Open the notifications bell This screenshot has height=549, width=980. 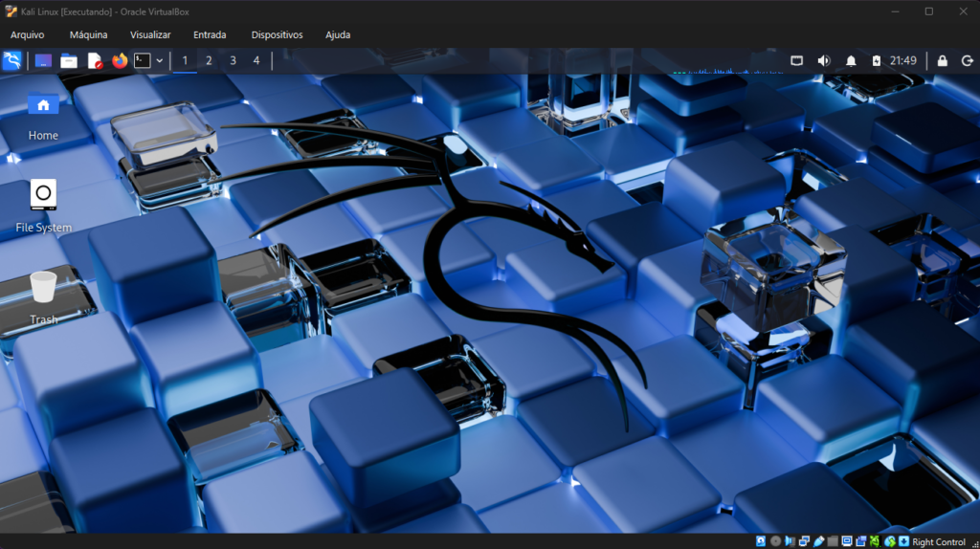pos(851,61)
